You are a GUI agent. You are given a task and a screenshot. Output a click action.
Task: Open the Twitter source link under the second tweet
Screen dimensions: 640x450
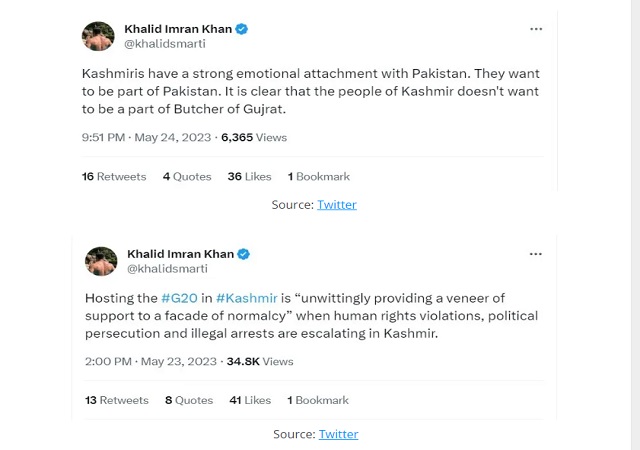338,434
